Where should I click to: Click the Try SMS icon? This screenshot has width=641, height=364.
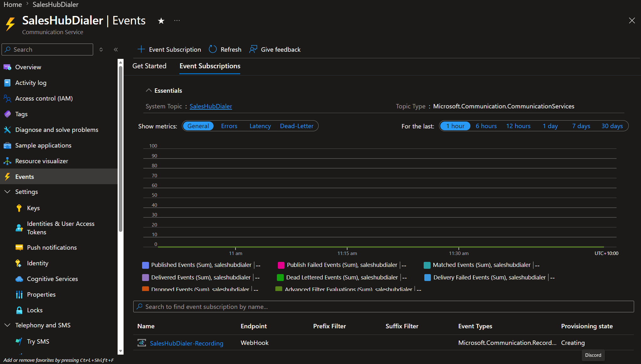point(19,341)
